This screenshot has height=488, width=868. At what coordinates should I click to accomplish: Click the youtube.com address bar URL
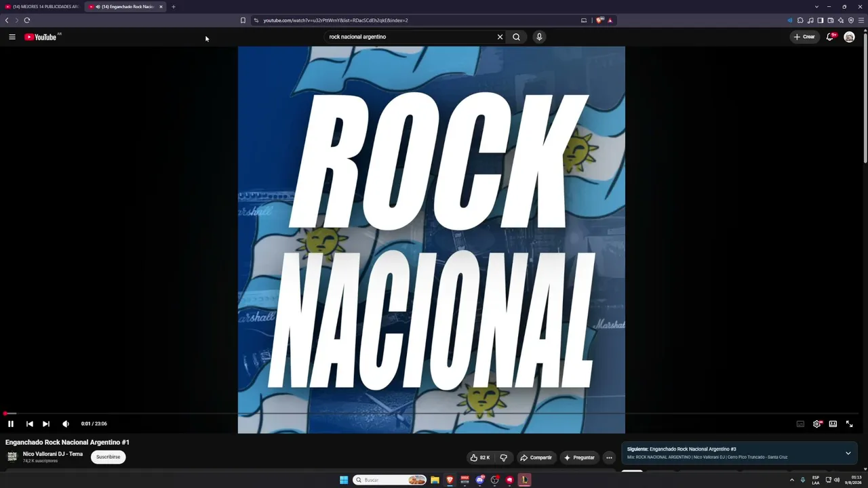[336, 20]
